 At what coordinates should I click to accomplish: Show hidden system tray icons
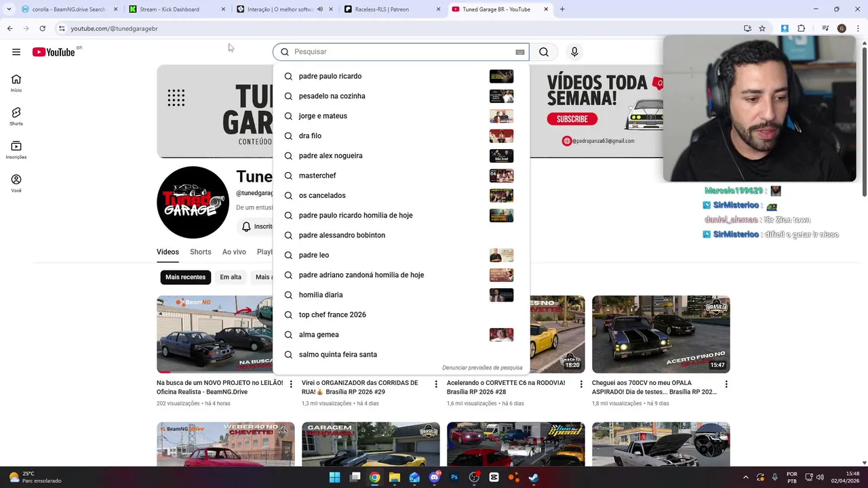tap(746, 477)
